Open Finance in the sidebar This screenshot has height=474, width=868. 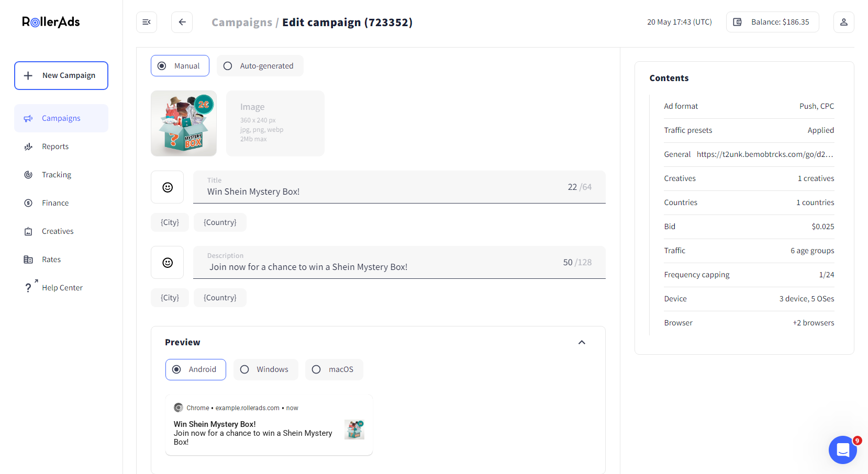pos(61,203)
